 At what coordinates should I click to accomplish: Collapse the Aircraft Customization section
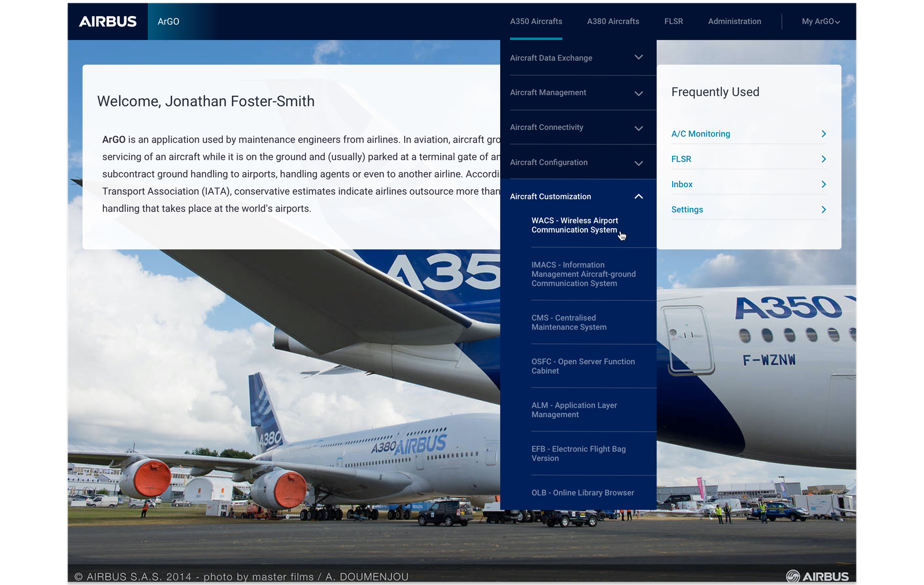(x=638, y=197)
